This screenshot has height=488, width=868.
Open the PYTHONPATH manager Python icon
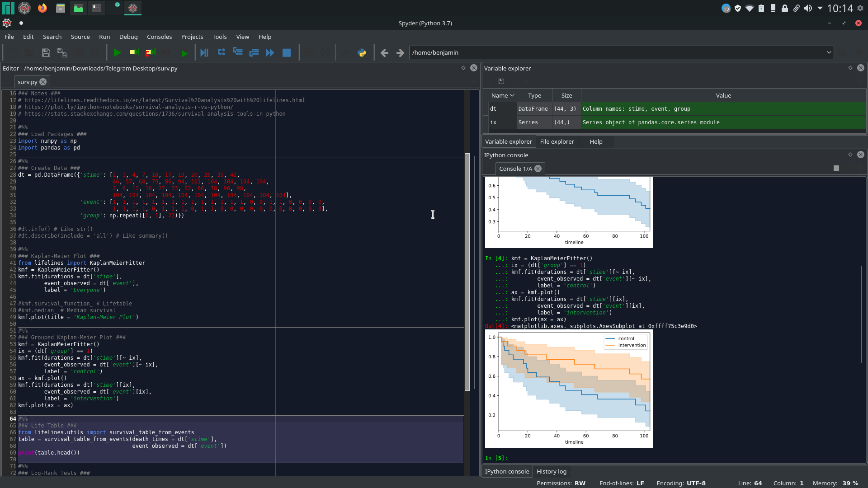362,53
